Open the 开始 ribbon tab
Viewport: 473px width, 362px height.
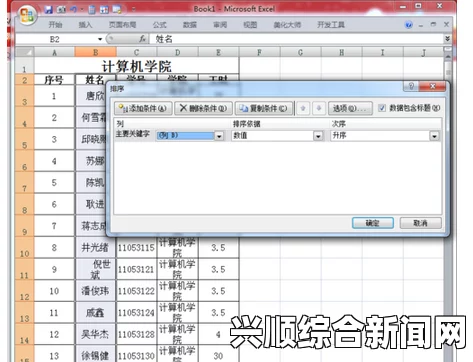55,25
